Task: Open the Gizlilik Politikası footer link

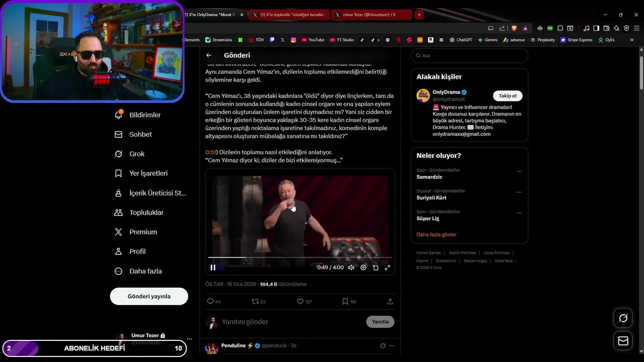Action: pos(462,253)
